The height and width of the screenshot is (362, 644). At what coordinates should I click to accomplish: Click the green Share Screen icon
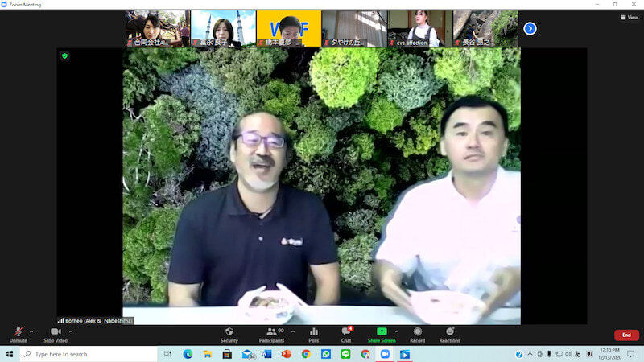point(382,331)
